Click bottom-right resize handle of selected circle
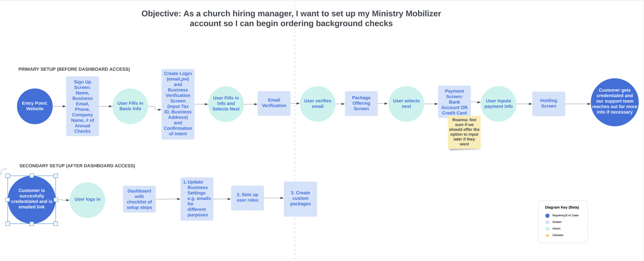 [56, 224]
